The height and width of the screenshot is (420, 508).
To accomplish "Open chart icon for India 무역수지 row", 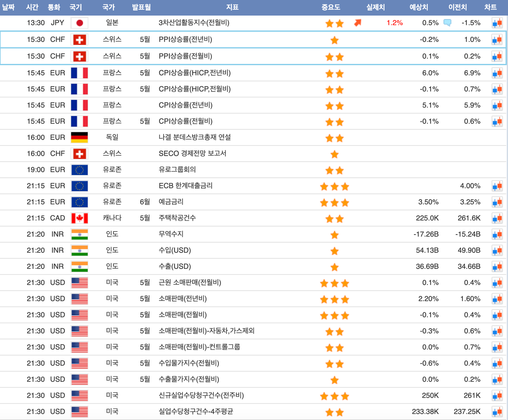I will pyautogui.click(x=497, y=234).
